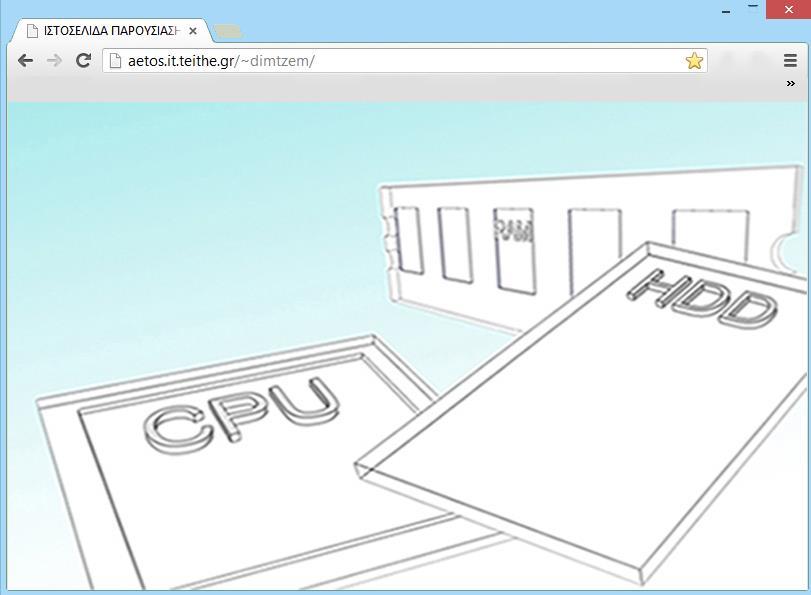Select the ΙΣΤΟΣΕΛΙΔΑ ΠΑΡΟΥΣΙΑΣΗ tab
Image resolution: width=811 pixels, height=595 pixels.
(x=111, y=31)
